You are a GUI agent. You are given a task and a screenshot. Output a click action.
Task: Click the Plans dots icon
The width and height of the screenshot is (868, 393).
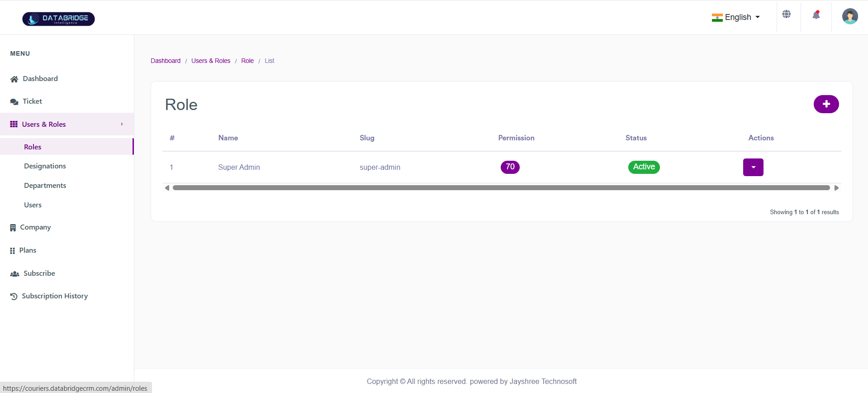[13, 251]
